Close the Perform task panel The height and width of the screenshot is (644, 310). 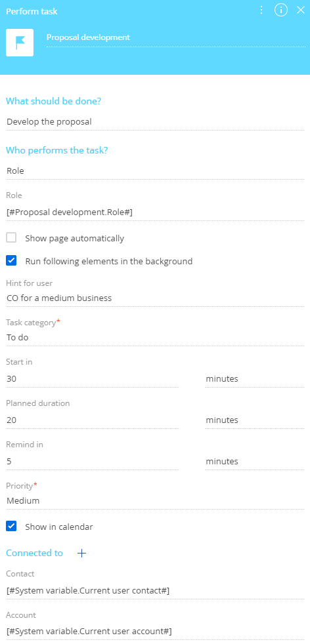click(301, 10)
